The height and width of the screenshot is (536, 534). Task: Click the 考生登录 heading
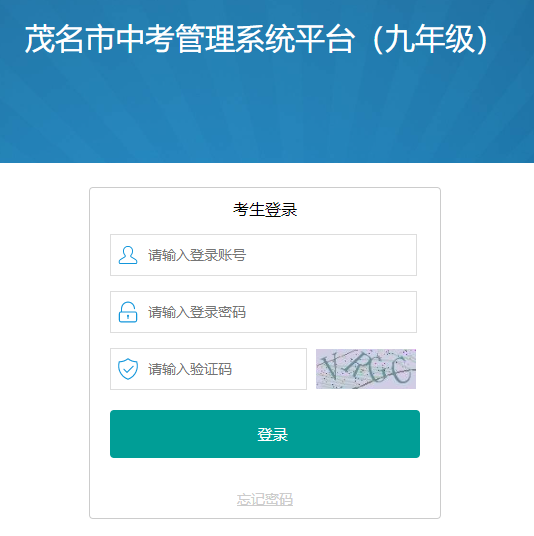click(265, 210)
